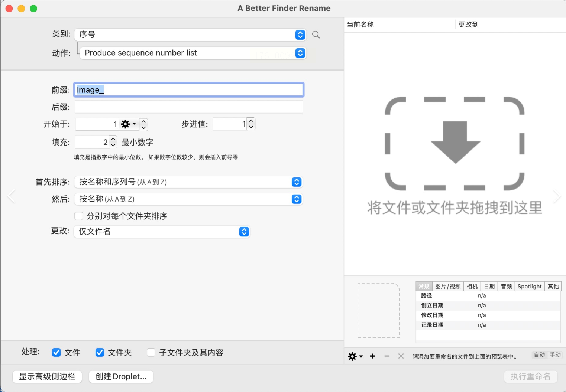Click the green zoom window button
566x392 pixels.
(x=33, y=9)
